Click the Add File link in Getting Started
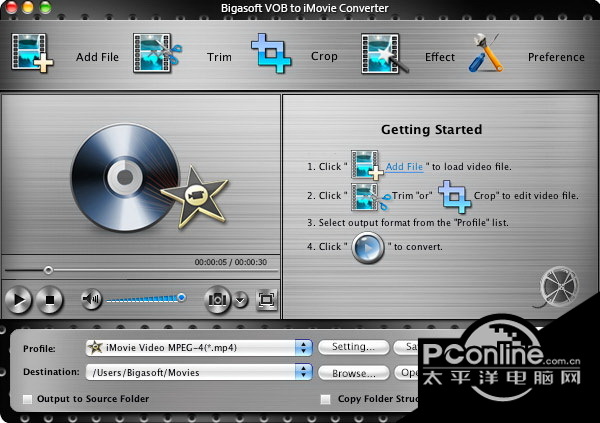 pos(404,166)
